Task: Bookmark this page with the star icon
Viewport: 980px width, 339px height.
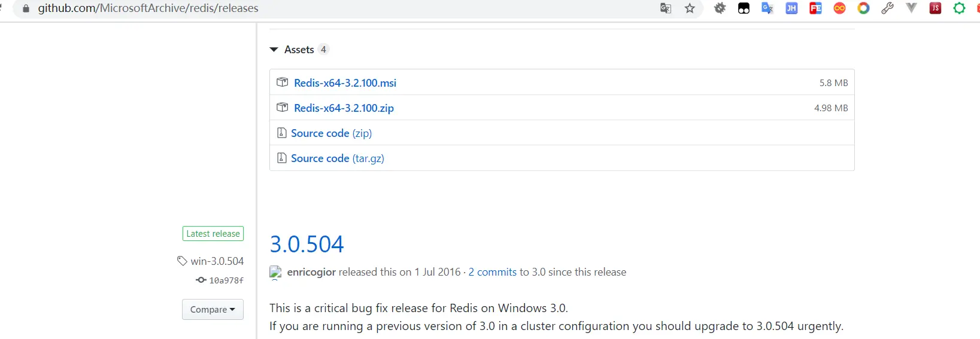Action: tap(690, 8)
